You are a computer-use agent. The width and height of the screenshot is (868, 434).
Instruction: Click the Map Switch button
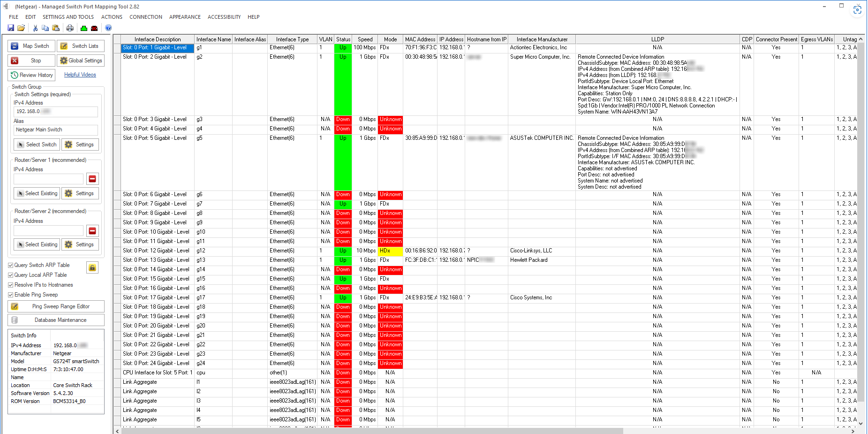(31, 46)
